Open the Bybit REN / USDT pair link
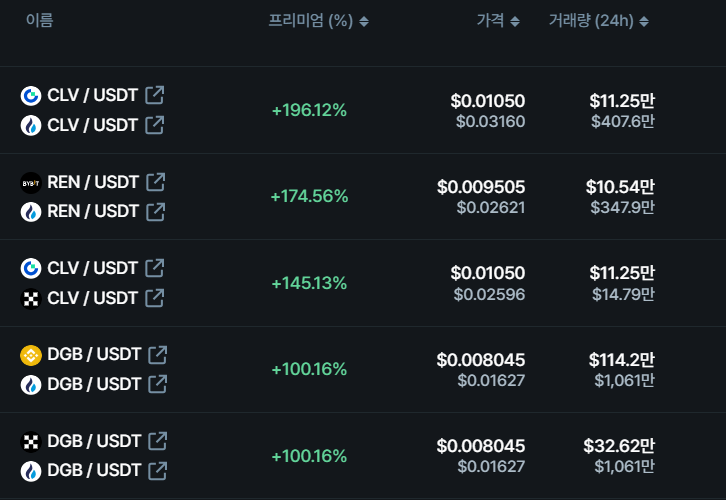Screen dimensions: 726x500 tap(93, 182)
